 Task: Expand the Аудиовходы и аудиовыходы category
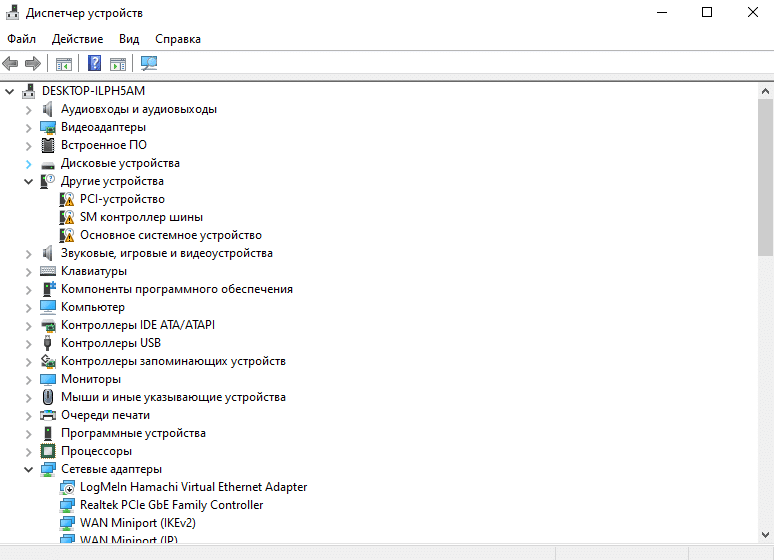click(x=28, y=109)
